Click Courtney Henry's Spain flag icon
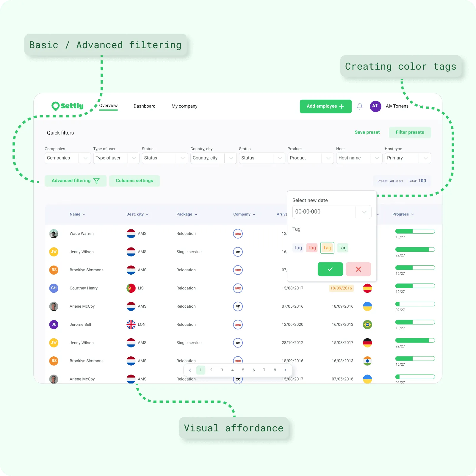Viewport: 476px width, 476px height. tap(367, 288)
